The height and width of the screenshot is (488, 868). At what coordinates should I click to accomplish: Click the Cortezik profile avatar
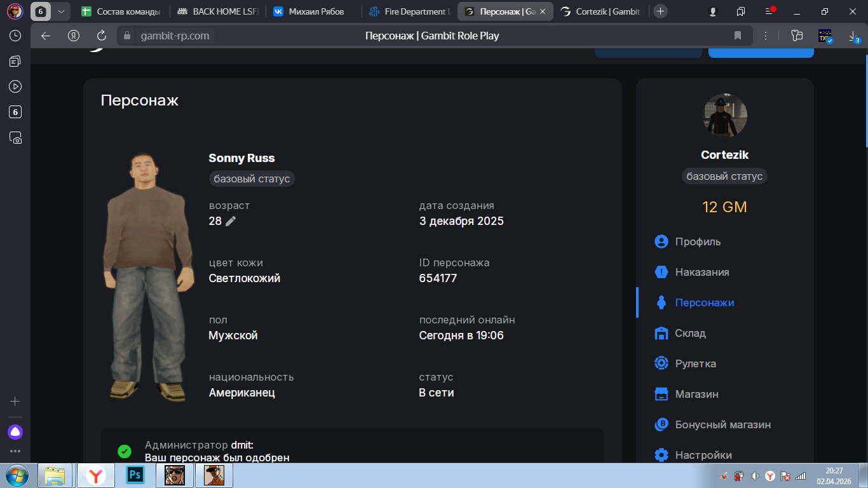(725, 115)
